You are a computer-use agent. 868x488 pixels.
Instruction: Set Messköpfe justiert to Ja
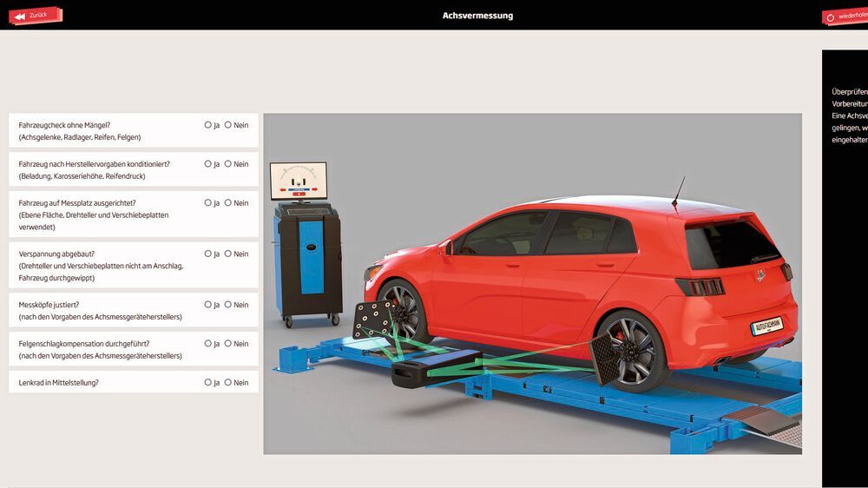point(208,305)
